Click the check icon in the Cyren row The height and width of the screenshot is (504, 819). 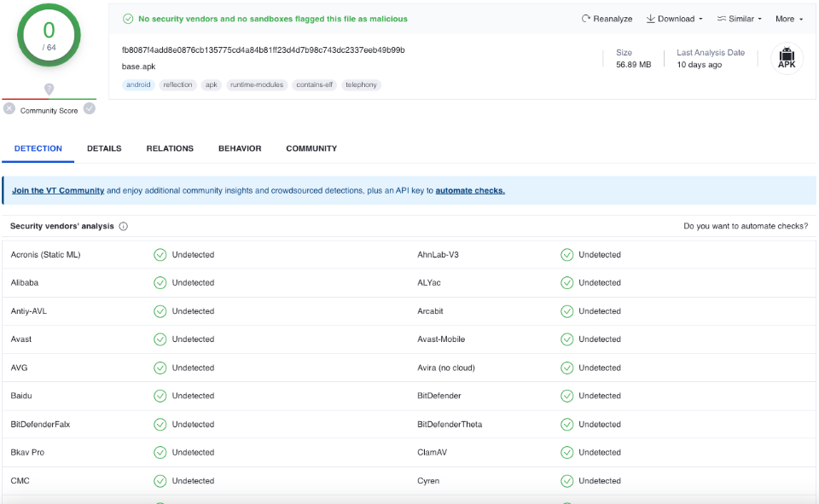[x=566, y=481]
